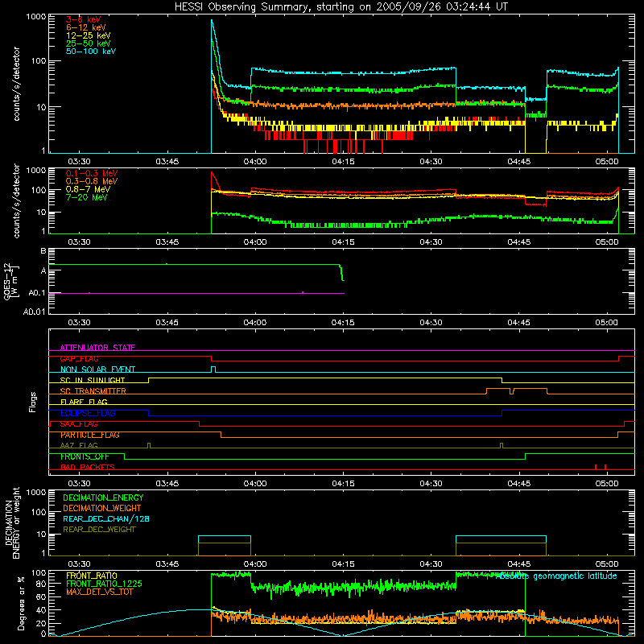Select the 3-6 keV legend label

[x=84, y=19]
